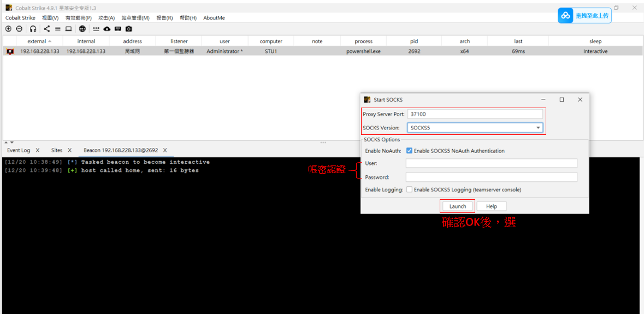Open credentials icon with dots
Screen dimensions: 644x314
point(96,29)
